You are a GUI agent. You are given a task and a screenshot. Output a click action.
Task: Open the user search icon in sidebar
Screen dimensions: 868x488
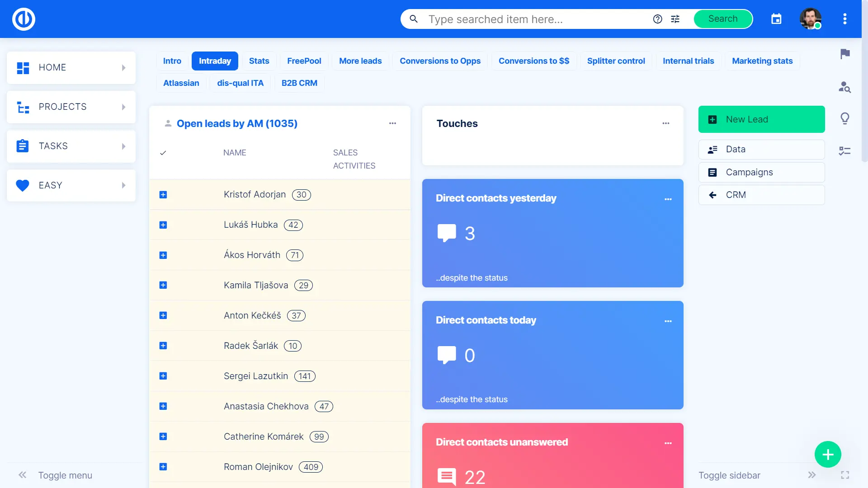844,87
